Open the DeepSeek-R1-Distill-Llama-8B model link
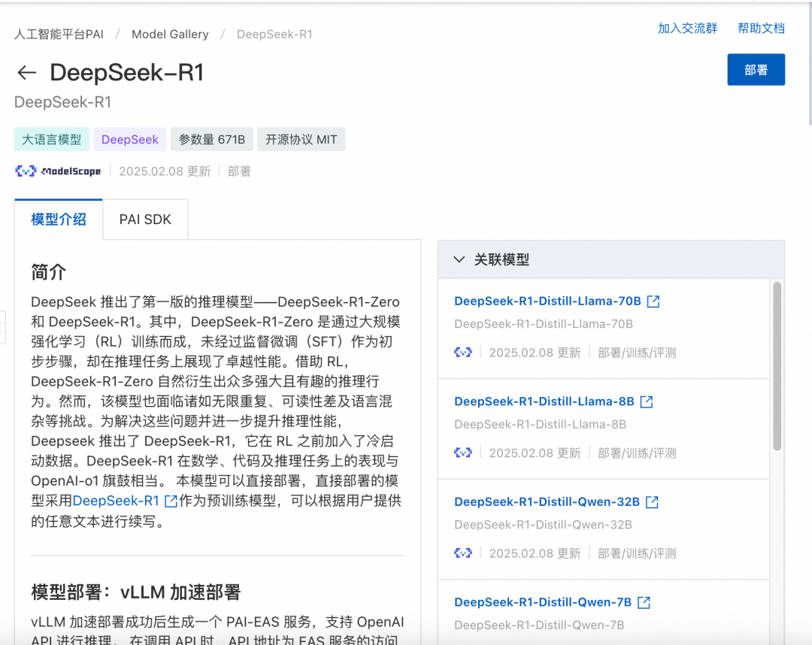Screen dimensions: 812x645 (x=544, y=401)
